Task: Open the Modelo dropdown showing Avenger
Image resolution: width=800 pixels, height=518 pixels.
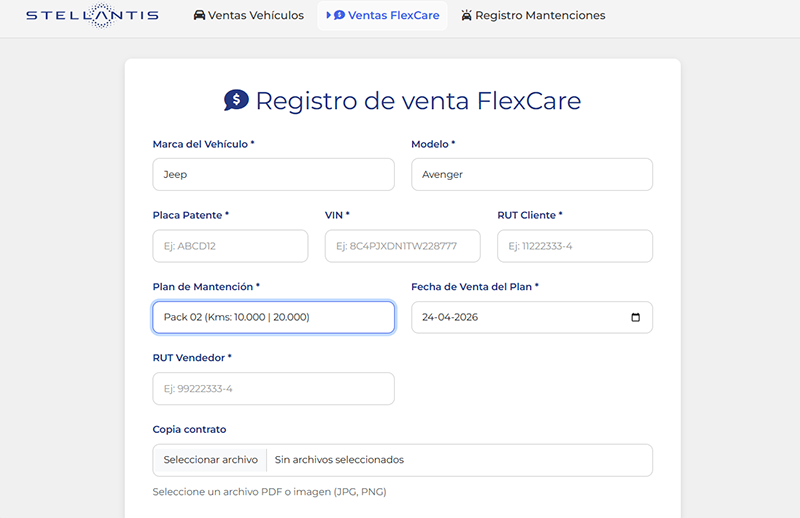Action: pyautogui.click(x=531, y=175)
